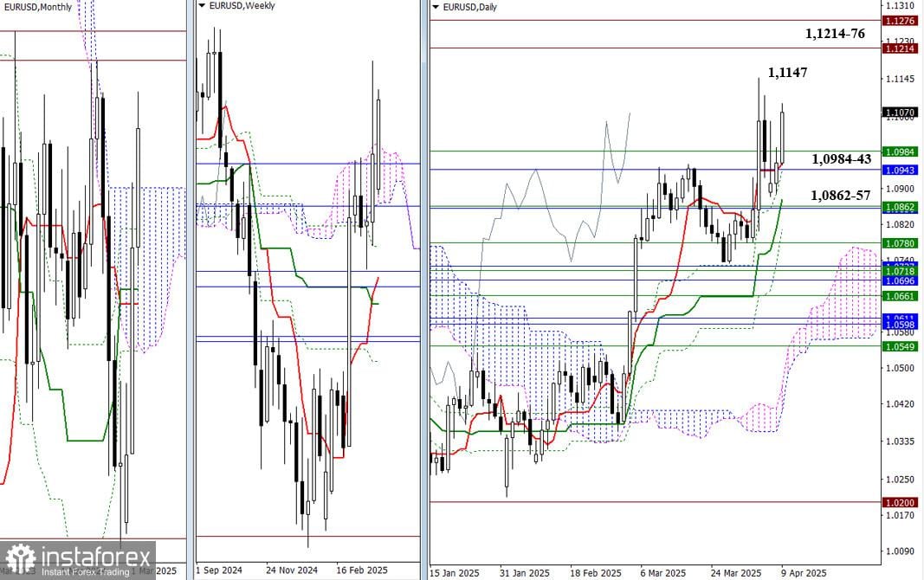Click the 1.1145 price scale value
The image size is (924, 580).
coord(900,79)
